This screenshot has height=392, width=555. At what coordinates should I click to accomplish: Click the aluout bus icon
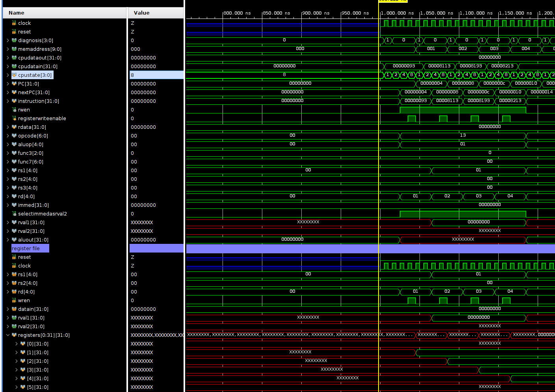point(14,240)
